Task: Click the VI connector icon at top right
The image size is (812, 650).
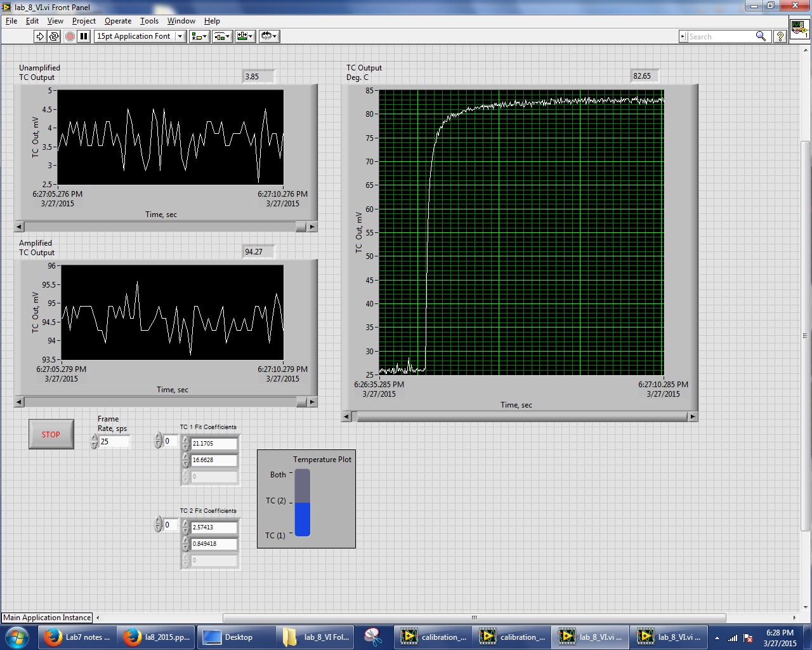Action: pyautogui.click(x=799, y=29)
